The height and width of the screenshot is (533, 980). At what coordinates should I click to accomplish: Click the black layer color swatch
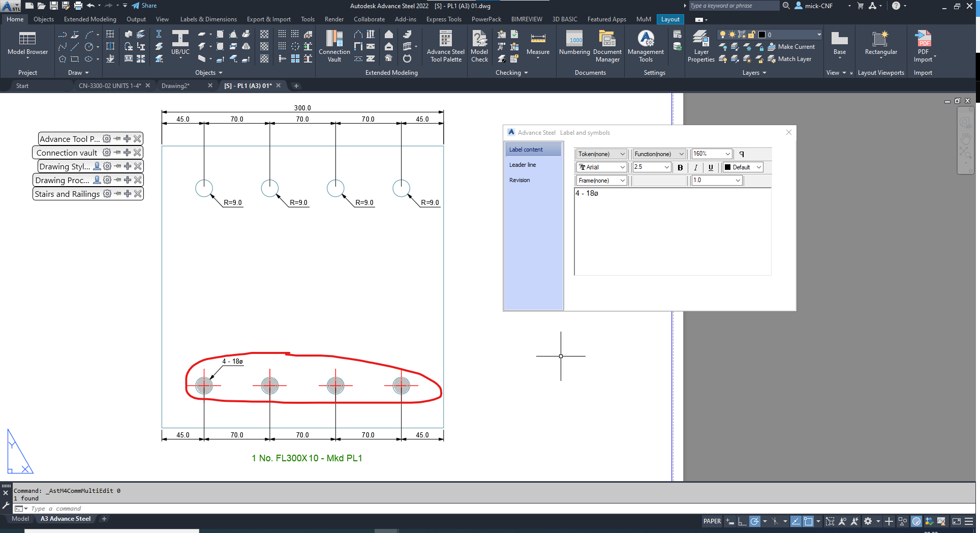click(x=762, y=35)
